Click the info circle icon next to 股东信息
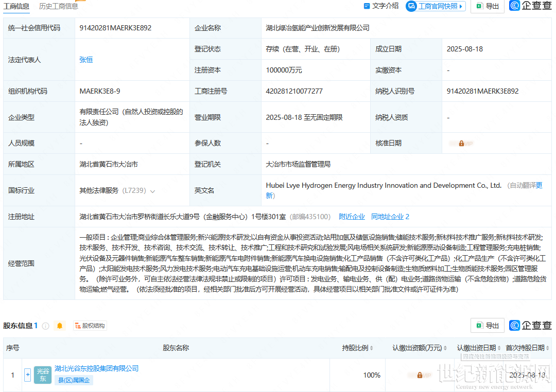This screenshot has width=556, height=392. (x=45, y=326)
